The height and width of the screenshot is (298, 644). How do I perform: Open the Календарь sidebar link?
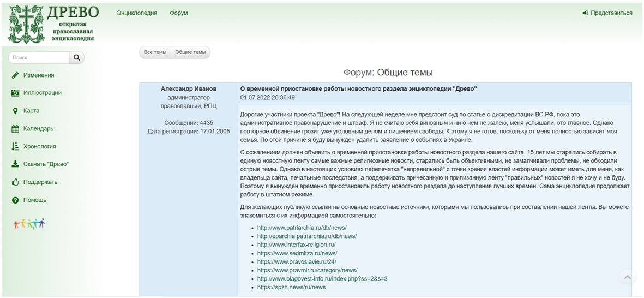tap(38, 129)
